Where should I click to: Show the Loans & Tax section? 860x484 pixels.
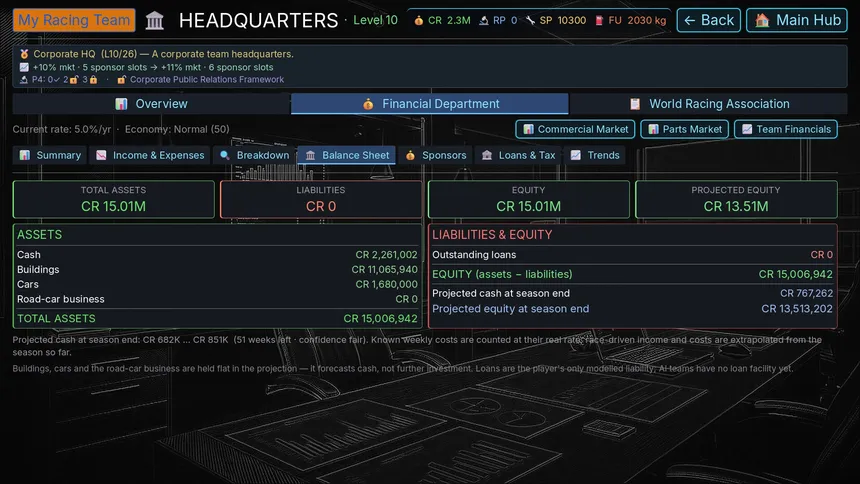click(x=518, y=155)
